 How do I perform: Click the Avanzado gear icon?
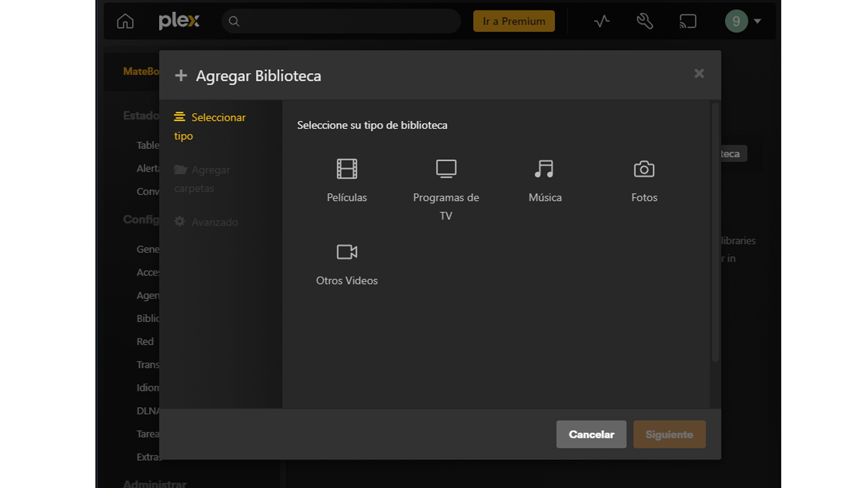(180, 222)
